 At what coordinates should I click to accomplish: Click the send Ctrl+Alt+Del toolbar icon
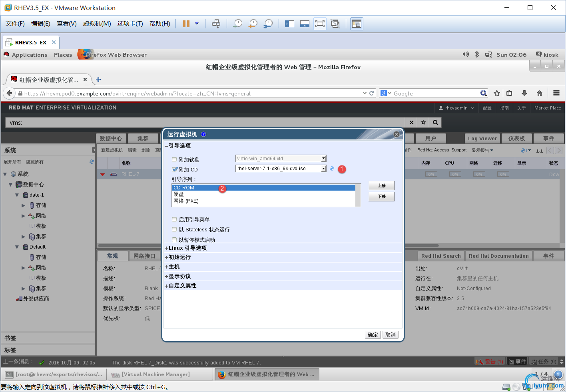coord(216,24)
